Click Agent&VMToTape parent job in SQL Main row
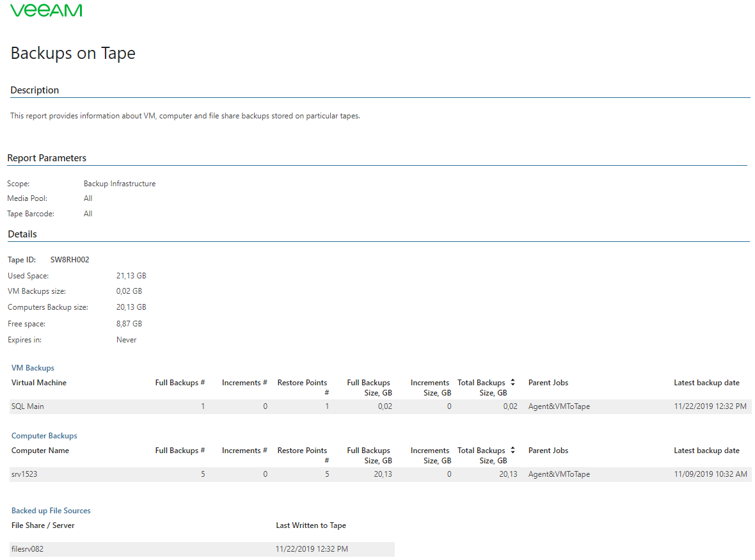 [x=559, y=406]
